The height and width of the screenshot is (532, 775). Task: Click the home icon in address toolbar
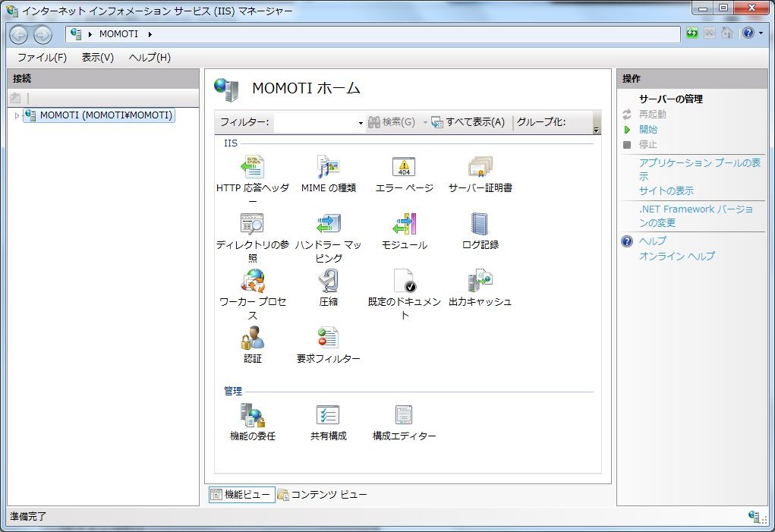pyautogui.click(x=726, y=33)
